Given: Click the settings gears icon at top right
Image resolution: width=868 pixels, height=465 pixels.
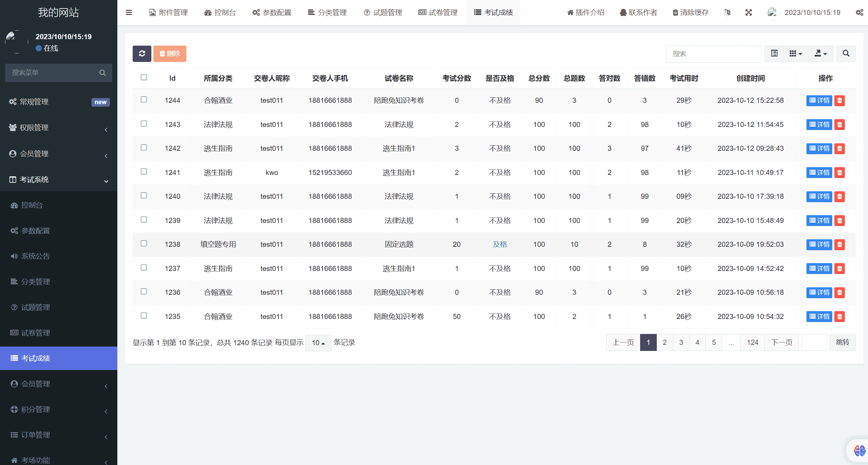Looking at the screenshot, I should [859, 12].
